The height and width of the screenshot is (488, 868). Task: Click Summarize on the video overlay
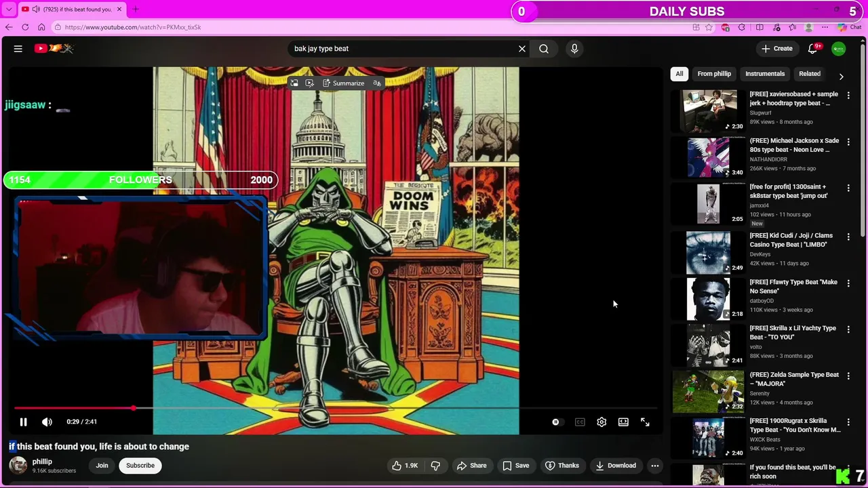tap(344, 83)
